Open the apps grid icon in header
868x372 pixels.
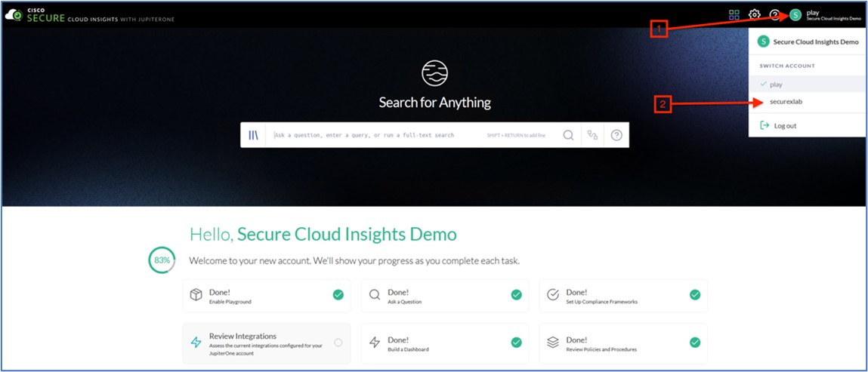click(734, 15)
